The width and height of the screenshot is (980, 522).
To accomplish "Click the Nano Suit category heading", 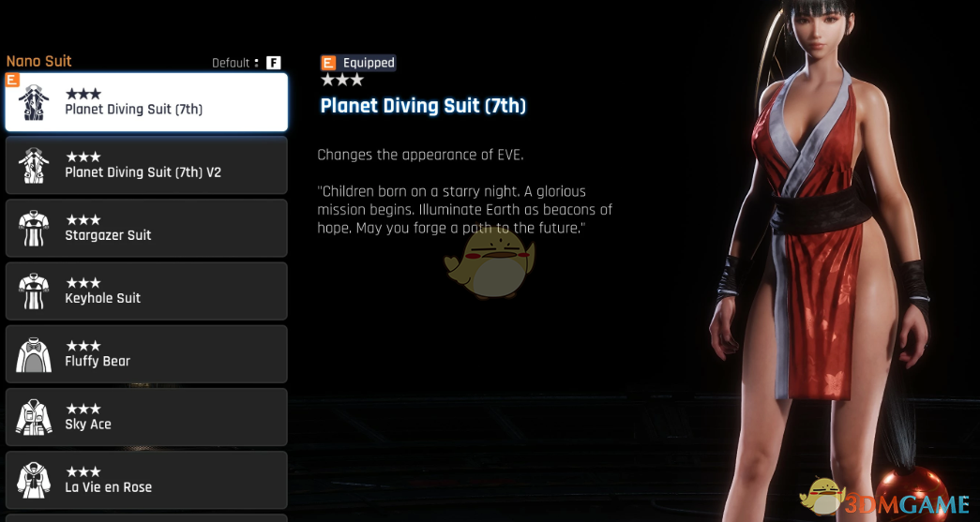I will point(38,61).
